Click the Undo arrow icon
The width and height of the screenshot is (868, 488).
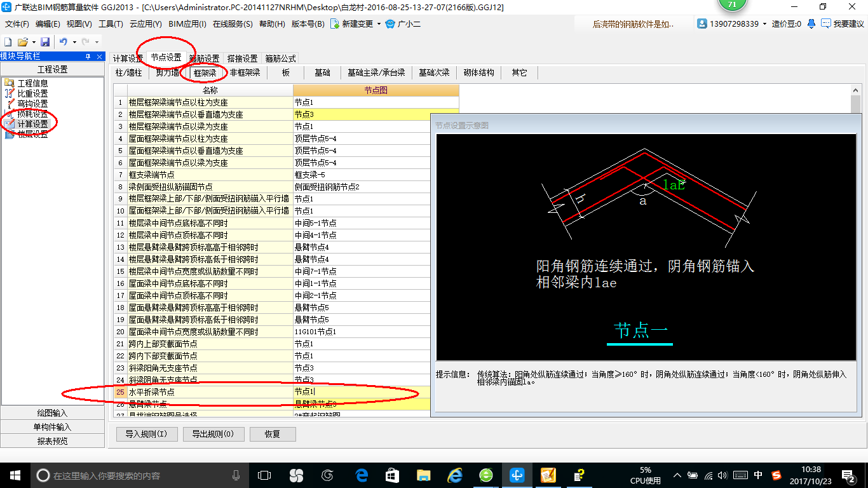pyautogui.click(x=64, y=42)
